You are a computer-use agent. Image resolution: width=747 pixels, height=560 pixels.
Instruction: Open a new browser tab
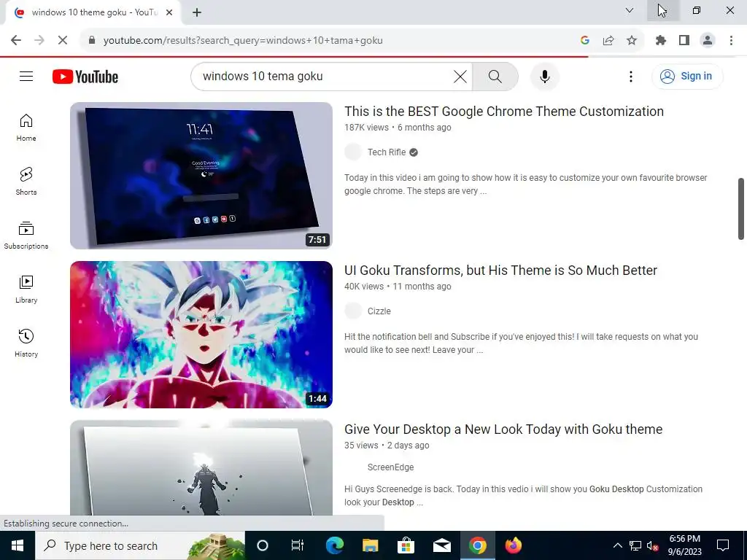197,12
